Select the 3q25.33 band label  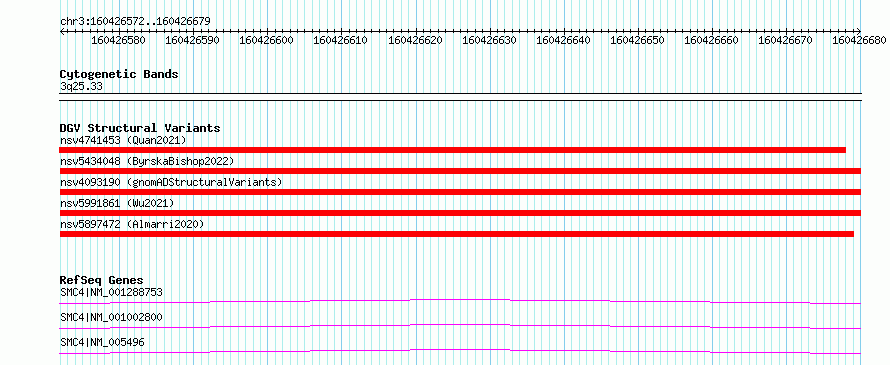[x=81, y=87]
